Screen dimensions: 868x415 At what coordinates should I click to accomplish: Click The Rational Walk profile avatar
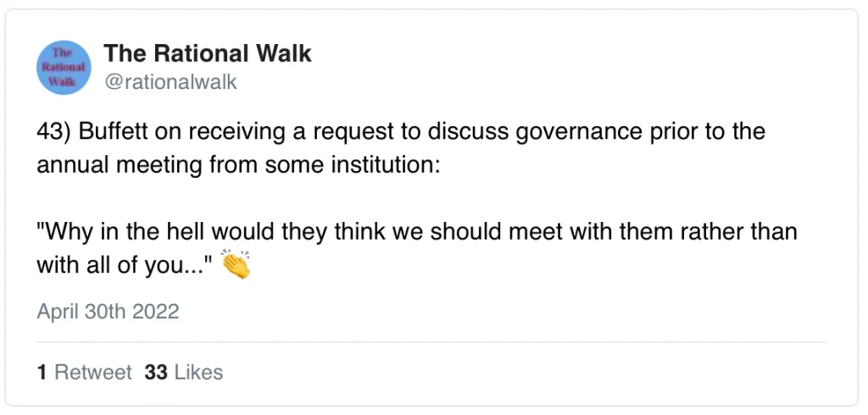tap(64, 67)
